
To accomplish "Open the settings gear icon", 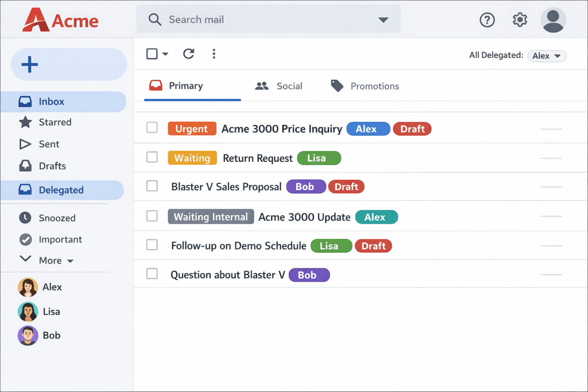I will coord(519,20).
